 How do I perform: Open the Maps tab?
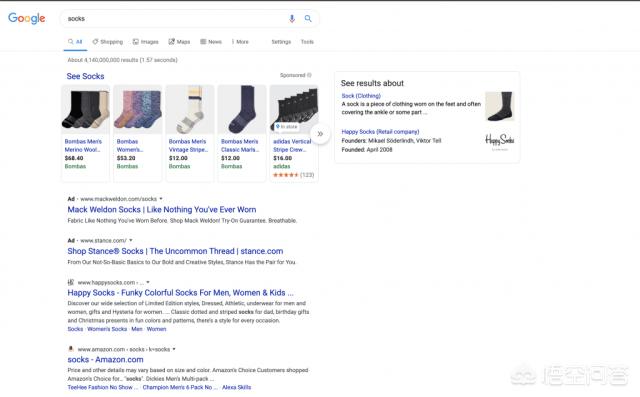click(x=180, y=42)
